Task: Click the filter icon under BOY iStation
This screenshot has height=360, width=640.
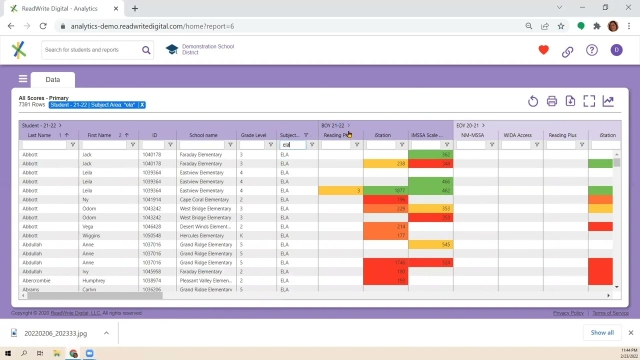Action: click(402, 144)
